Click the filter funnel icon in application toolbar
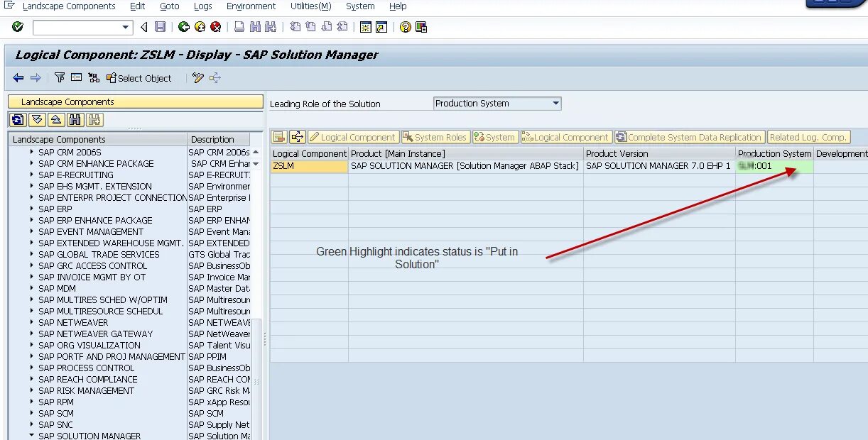This screenshot has width=868, height=440. tap(60, 78)
